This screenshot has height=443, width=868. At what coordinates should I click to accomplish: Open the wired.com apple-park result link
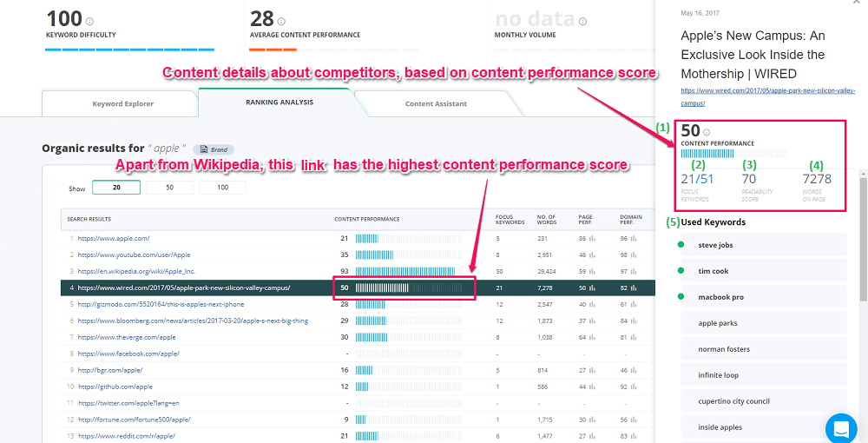184,288
